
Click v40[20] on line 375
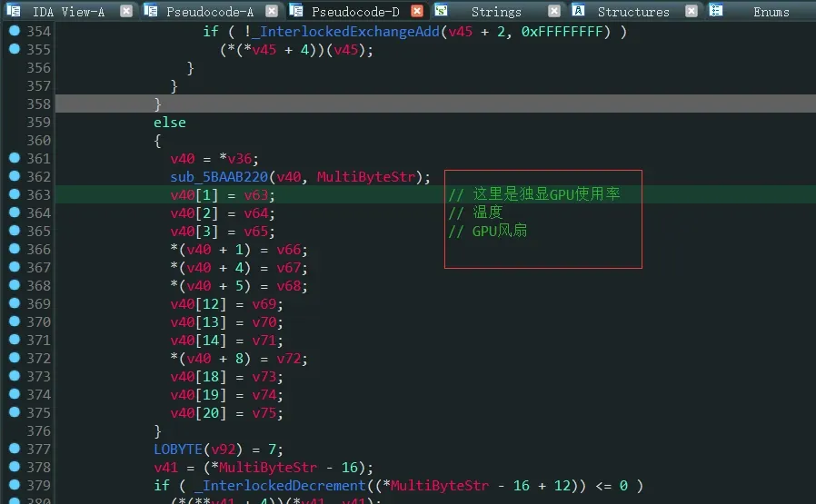point(198,413)
